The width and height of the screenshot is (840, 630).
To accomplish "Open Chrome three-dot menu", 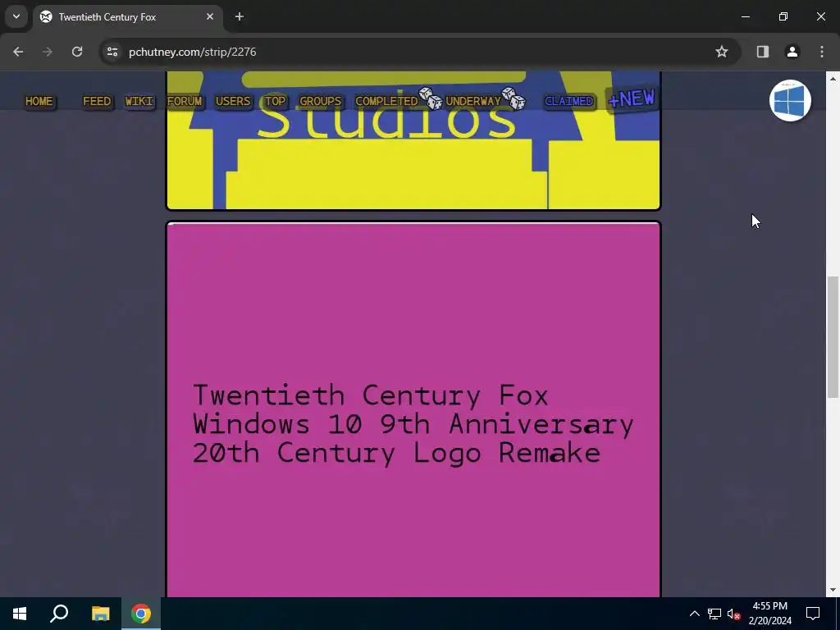I will (x=822, y=52).
